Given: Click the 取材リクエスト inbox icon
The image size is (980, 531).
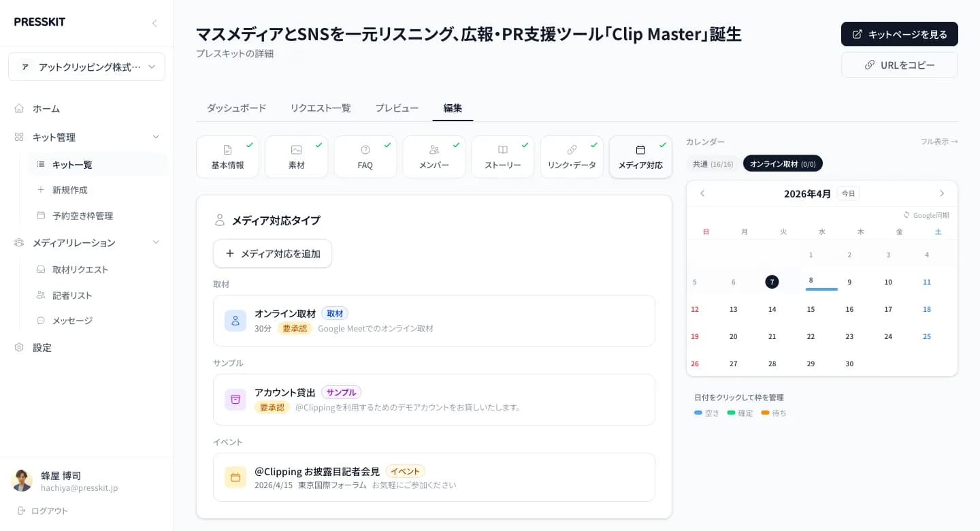Looking at the screenshot, I should [x=41, y=270].
